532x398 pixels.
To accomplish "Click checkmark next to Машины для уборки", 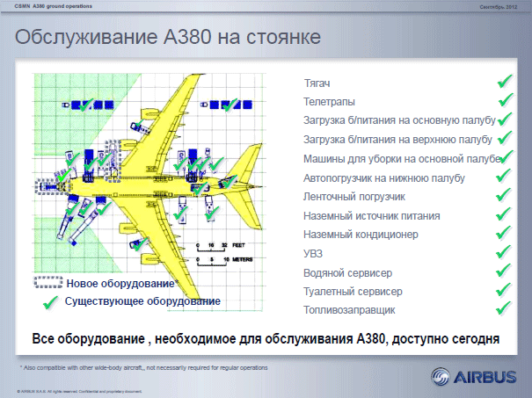I will click(x=506, y=157).
